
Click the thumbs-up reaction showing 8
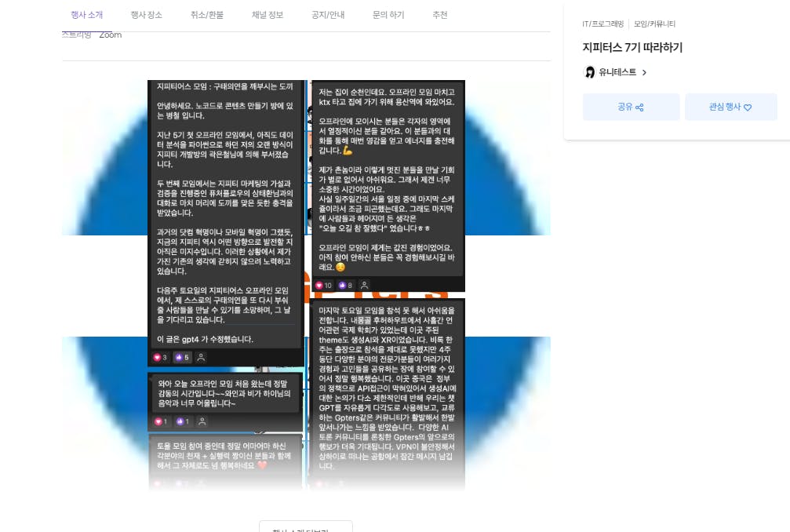point(346,285)
